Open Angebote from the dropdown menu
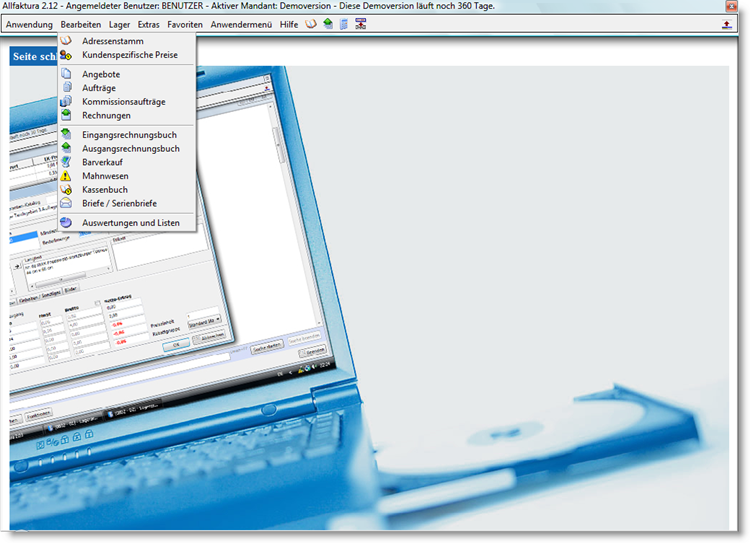The width and height of the screenshot is (750, 543). click(102, 74)
